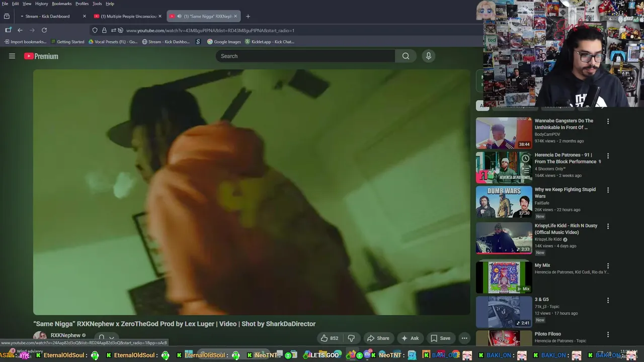Open options for My Mix playlist

(608, 265)
